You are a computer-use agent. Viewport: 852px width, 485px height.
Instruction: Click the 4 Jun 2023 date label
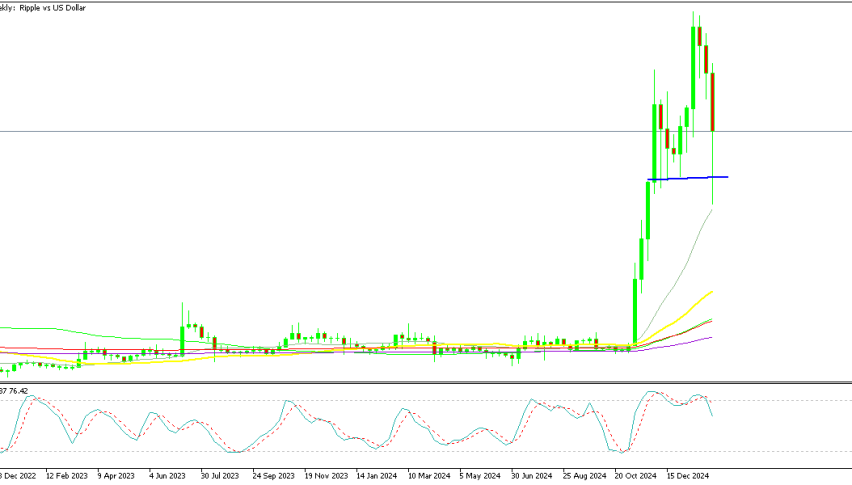167,476
